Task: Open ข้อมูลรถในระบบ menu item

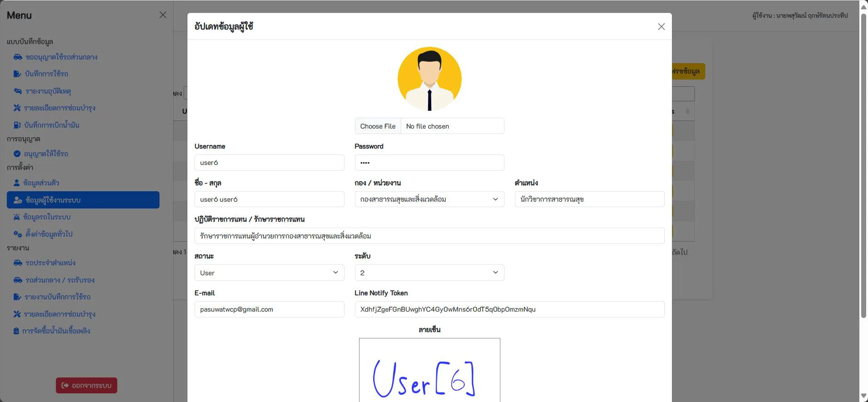Action: click(47, 217)
